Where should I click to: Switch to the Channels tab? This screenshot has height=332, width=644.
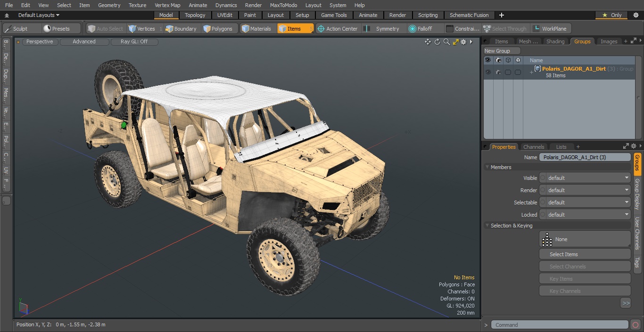(x=534, y=147)
